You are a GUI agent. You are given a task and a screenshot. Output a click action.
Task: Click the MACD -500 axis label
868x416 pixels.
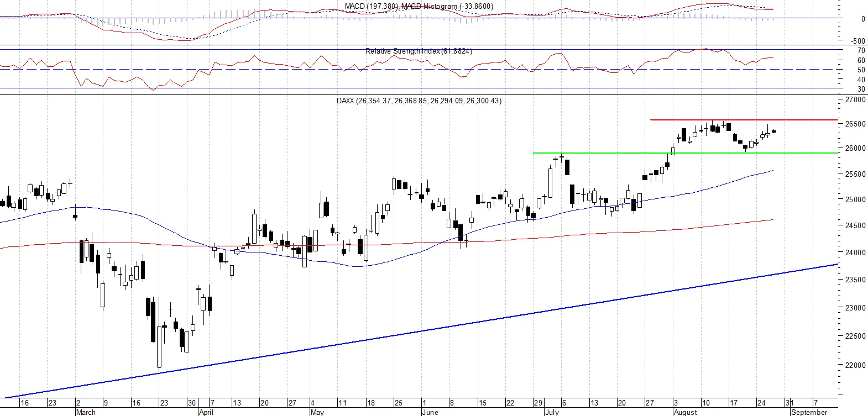[x=859, y=41]
